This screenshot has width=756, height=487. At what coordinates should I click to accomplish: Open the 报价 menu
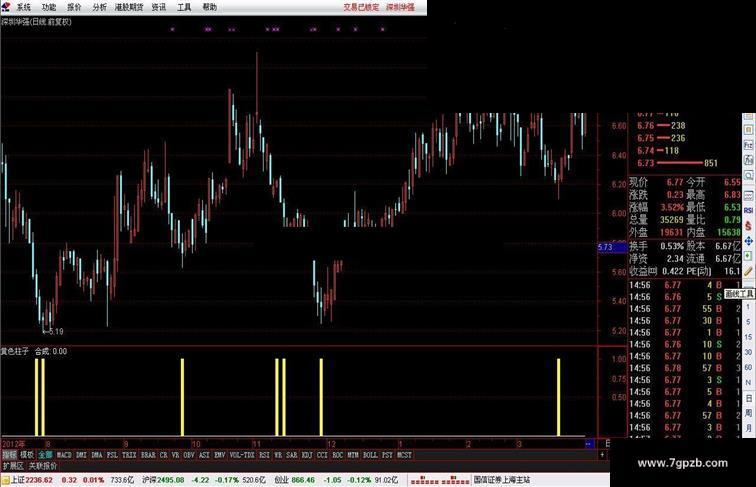[x=74, y=7]
